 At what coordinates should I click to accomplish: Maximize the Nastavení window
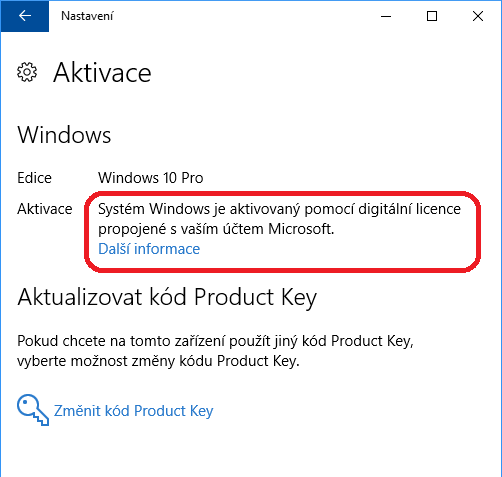[x=432, y=16]
